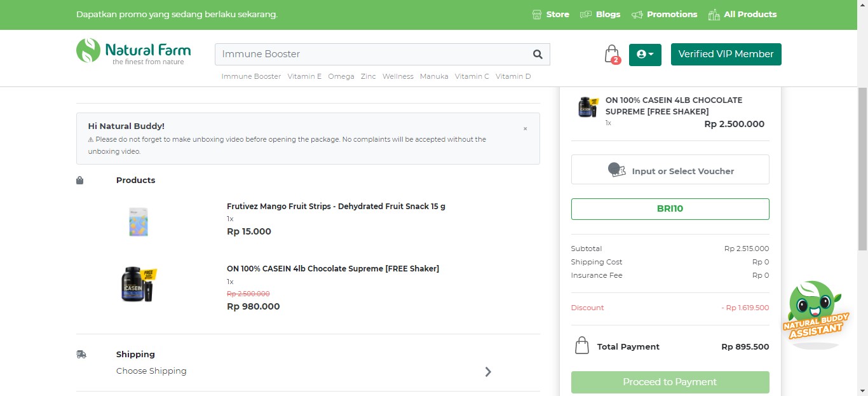Click the Proceed to Payment button
868x396 pixels.
pos(670,382)
